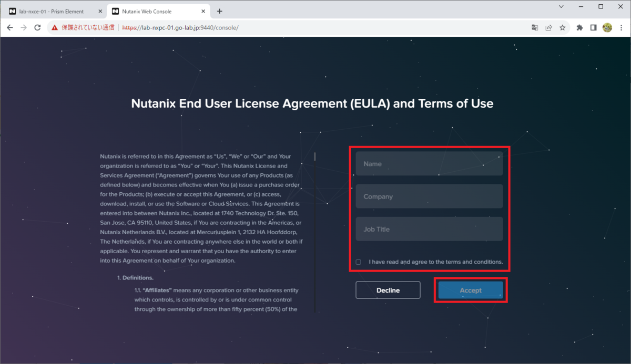Viewport: 631px width, 364px height.
Task: Check the agree to terms checkbox
Action: pos(359,262)
